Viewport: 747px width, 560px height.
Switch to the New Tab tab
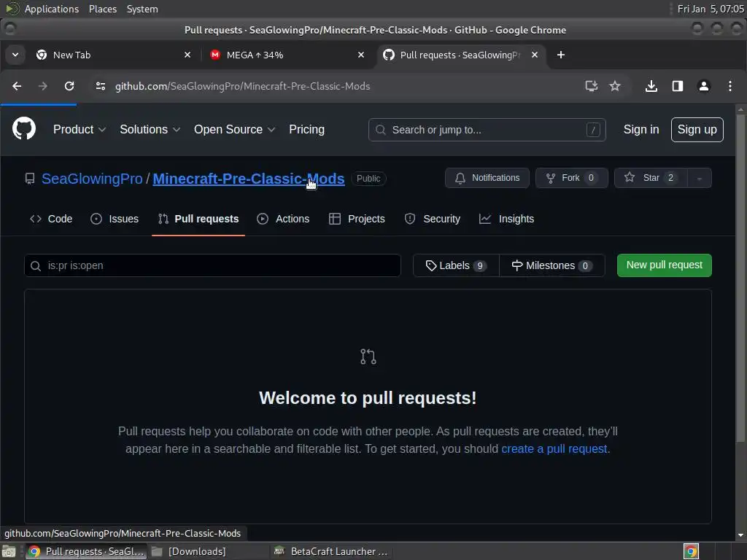tap(113, 55)
